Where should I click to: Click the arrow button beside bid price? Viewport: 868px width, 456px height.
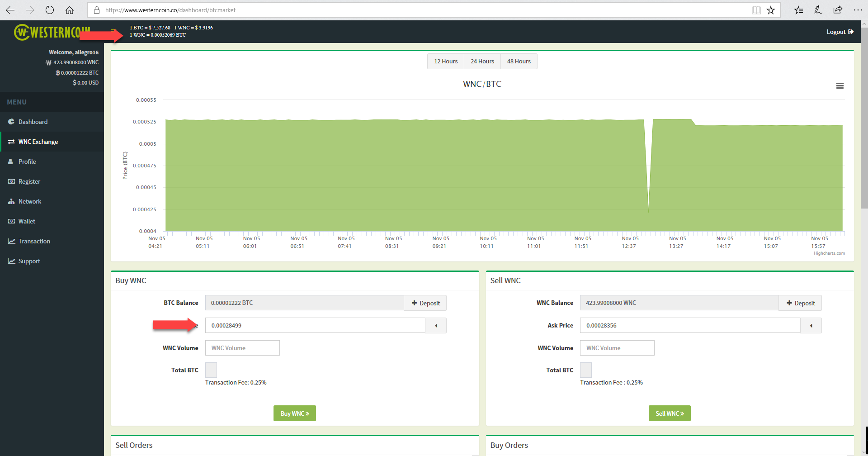pyautogui.click(x=436, y=326)
